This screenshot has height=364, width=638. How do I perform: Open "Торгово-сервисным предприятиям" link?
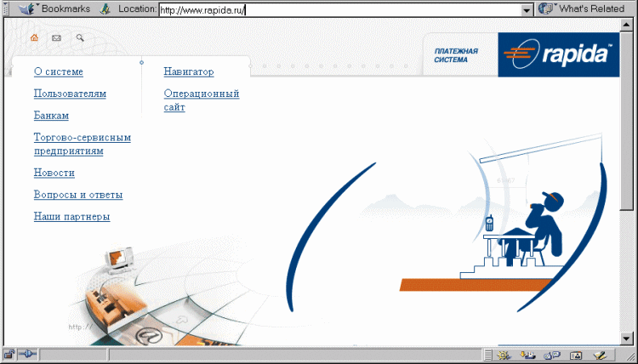[x=83, y=144]
